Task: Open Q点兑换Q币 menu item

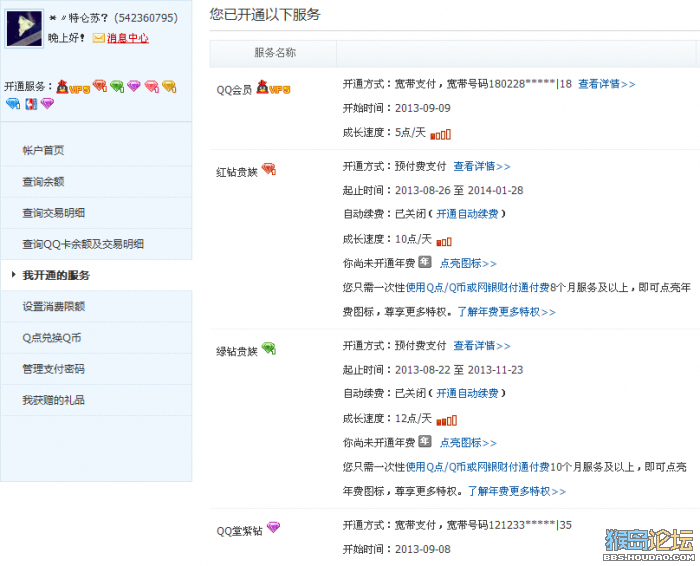Action: click(x=52, y=338)
